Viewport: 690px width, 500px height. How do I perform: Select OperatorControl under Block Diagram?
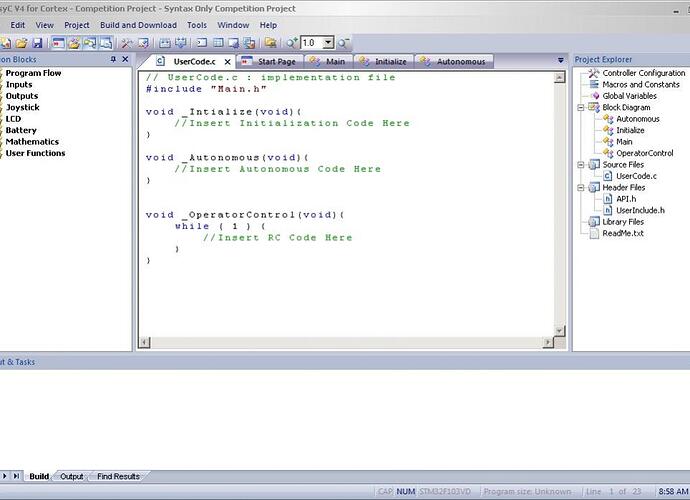[x=644, y=153]
